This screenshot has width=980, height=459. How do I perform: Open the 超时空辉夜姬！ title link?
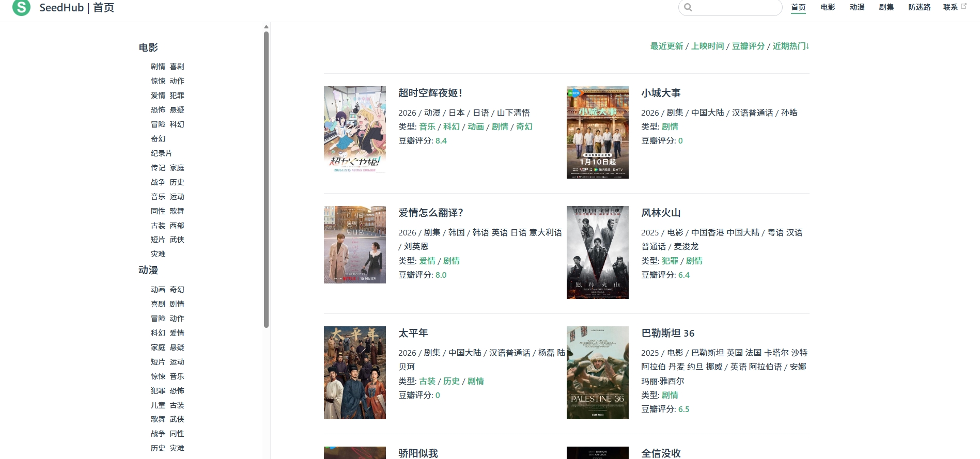point(430,93)
